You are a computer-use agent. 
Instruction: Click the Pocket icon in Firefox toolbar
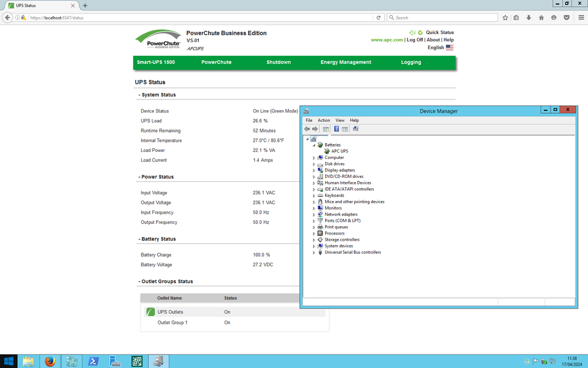point(567,18)
